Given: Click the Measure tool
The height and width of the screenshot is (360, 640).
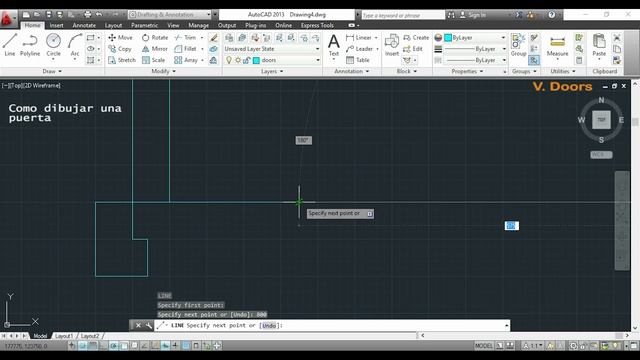Looking at the screenshot, I should coord(557,45).
